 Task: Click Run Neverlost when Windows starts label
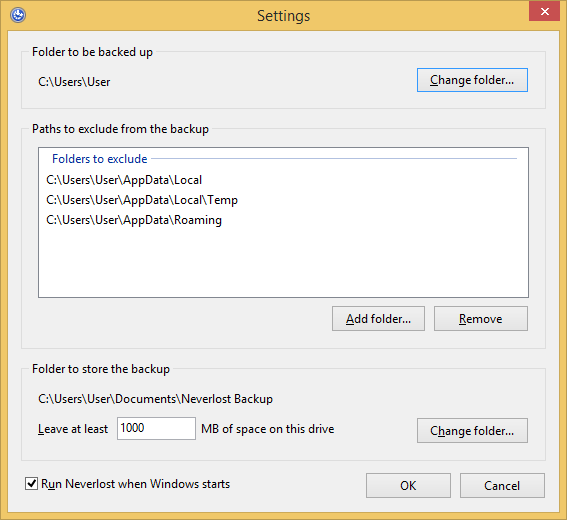pyautogui.click(x=136, y=484)
